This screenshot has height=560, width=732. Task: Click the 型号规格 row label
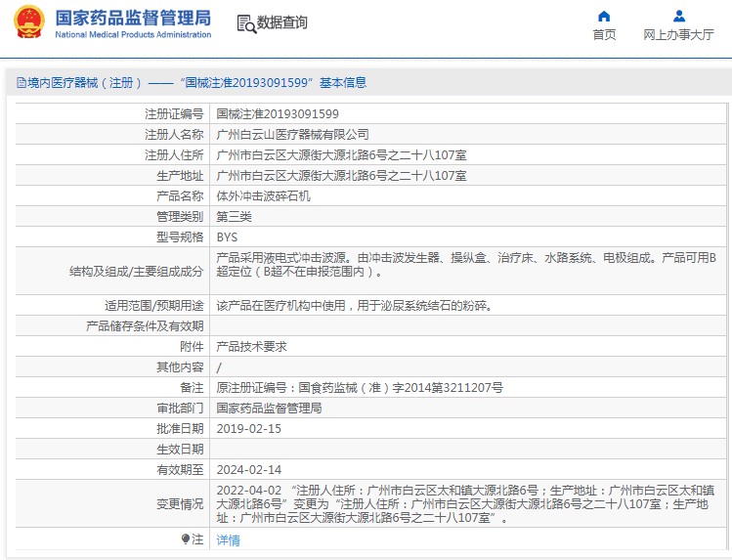(x=180, y=237)
